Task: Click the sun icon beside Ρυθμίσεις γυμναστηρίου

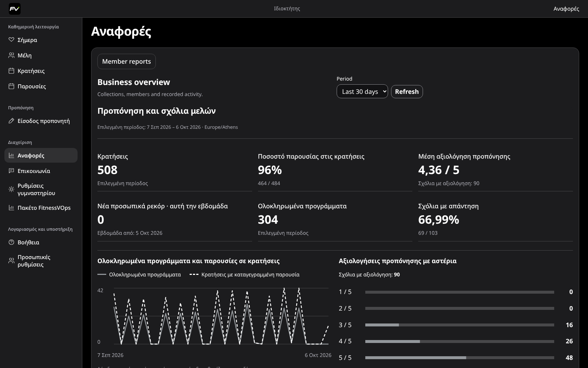Action: [11, 189]
